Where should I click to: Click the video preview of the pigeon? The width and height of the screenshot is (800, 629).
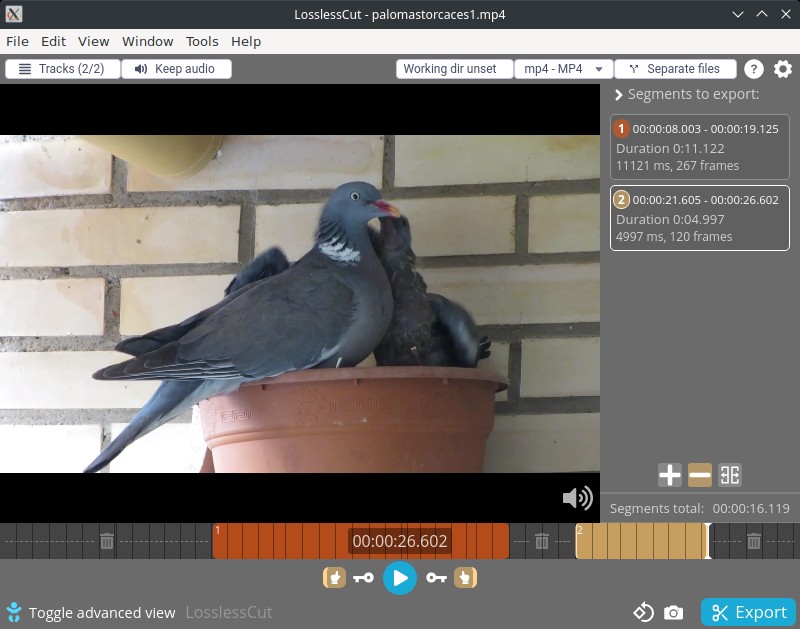pos(300,304)
